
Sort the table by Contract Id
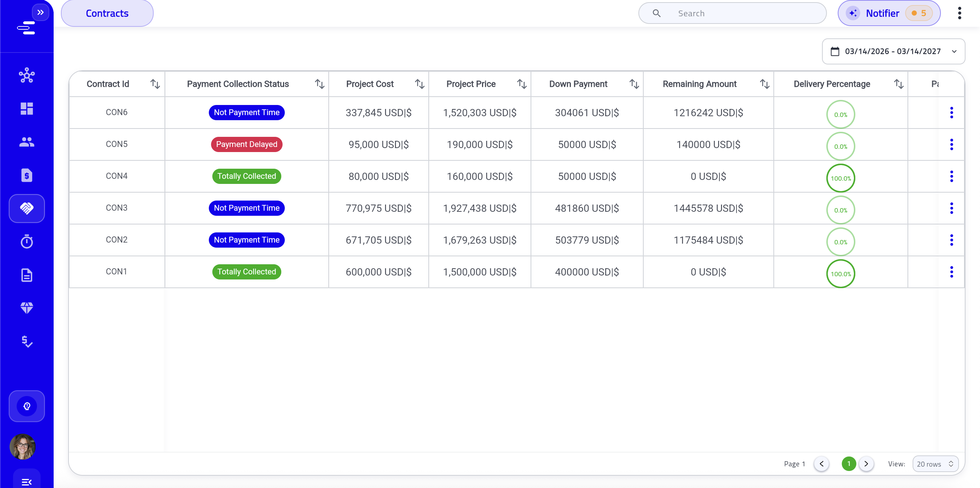click(155, 84)
